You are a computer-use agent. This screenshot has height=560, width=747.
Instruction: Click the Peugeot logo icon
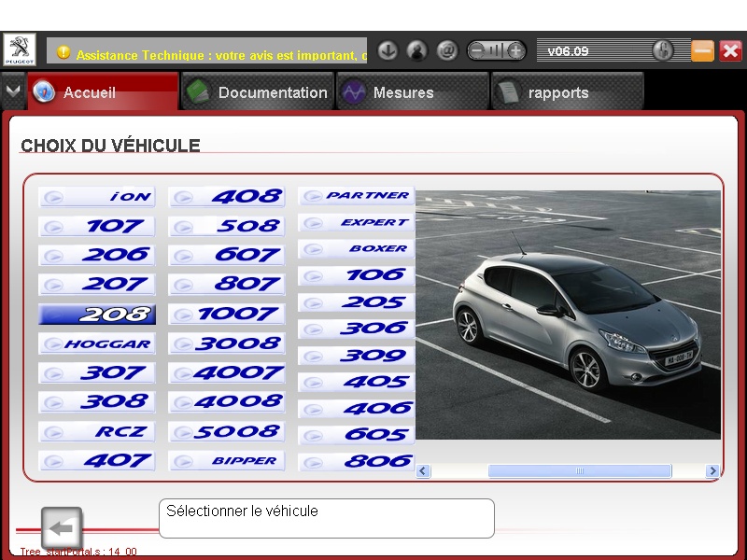coord(20,49)
